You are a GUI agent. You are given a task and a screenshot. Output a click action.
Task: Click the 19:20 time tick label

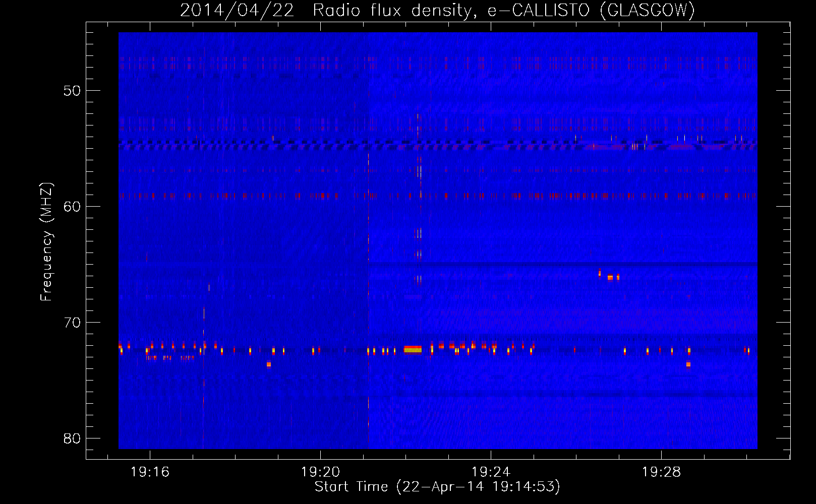320,472
